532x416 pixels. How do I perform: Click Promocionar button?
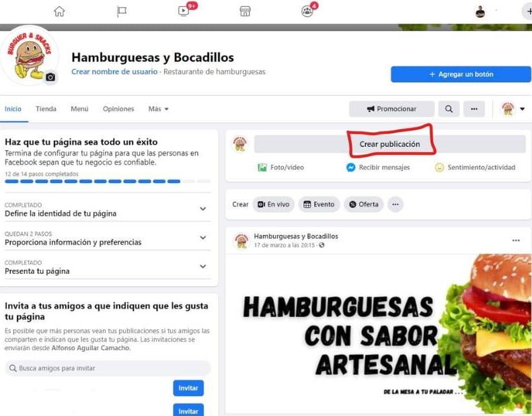coord(391,109)
